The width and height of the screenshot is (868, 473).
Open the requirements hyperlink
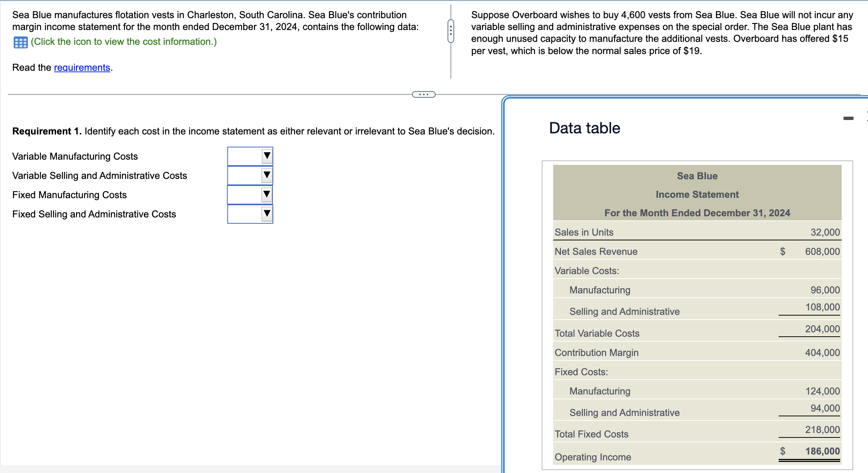point(82,67)
